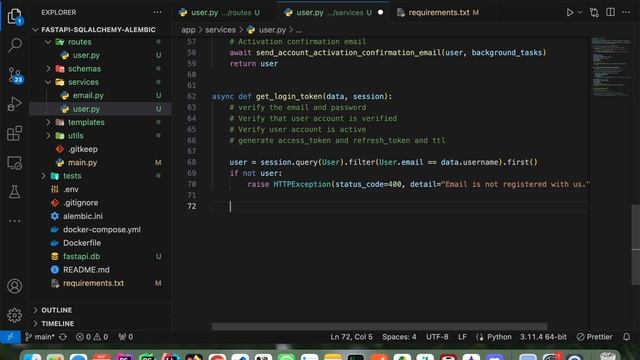Open the run options dropdown arrow
This screenshot has height=360, width=640.
click(580, 13)
